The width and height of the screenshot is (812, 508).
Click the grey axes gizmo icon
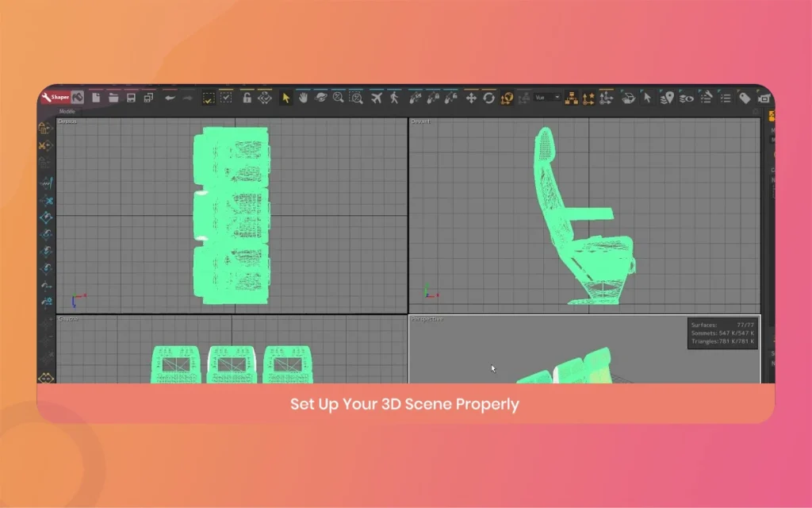[606, 98]
